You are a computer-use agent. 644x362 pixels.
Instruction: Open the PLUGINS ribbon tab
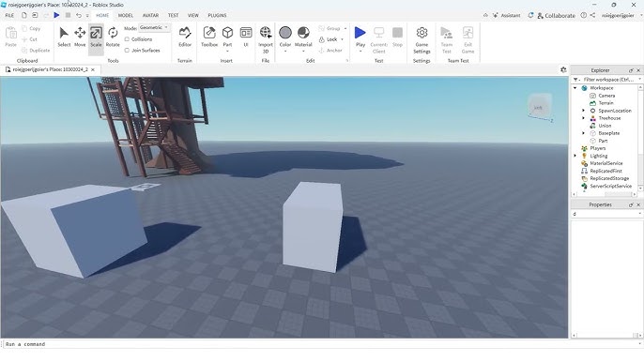(217, 15)
